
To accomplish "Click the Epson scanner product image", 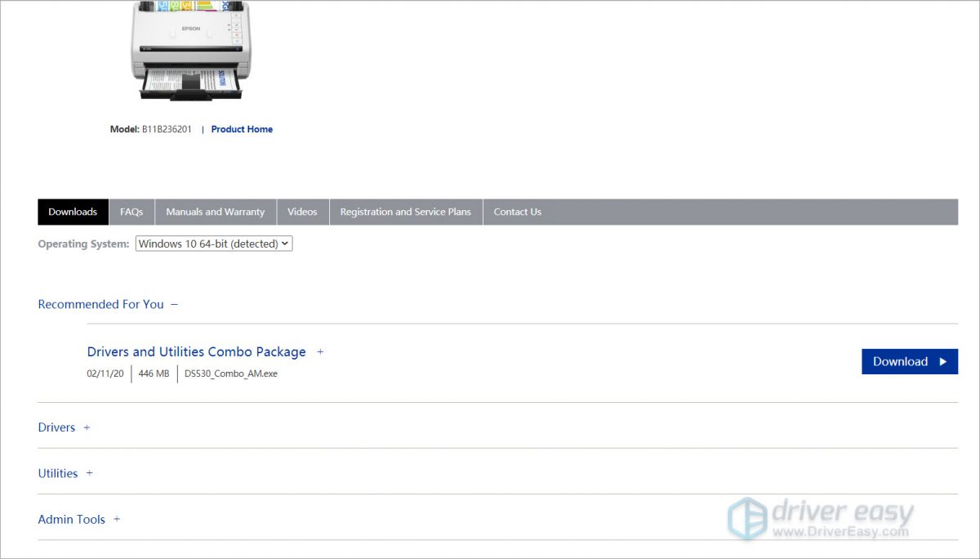I will click(x=190, y=51).
